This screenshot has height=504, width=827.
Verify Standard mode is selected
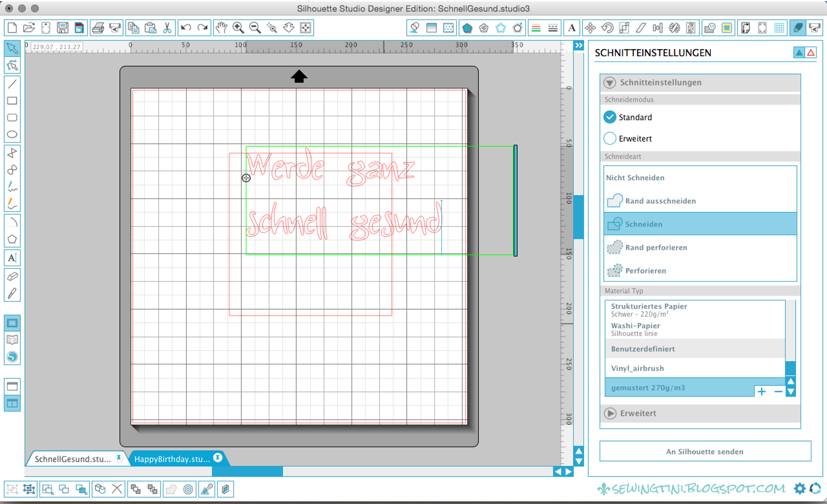pyautogui.click(x=610, y=117)
